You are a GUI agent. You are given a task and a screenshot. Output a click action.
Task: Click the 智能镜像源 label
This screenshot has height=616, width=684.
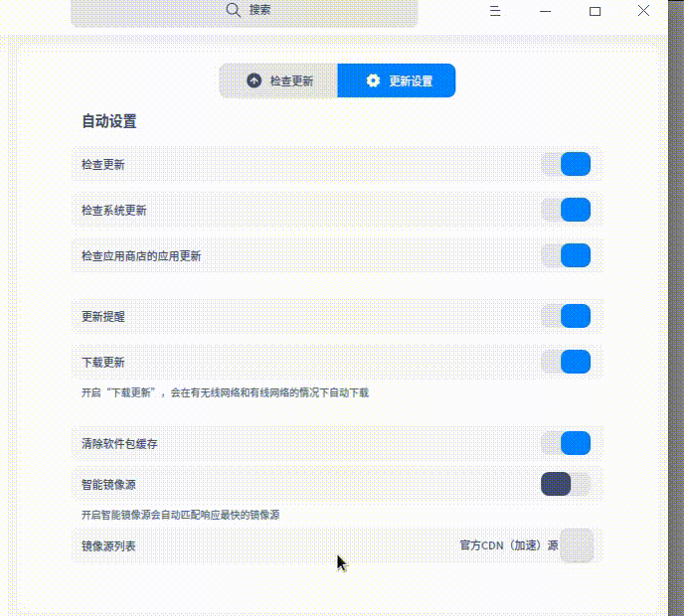[x=108, y=485]
